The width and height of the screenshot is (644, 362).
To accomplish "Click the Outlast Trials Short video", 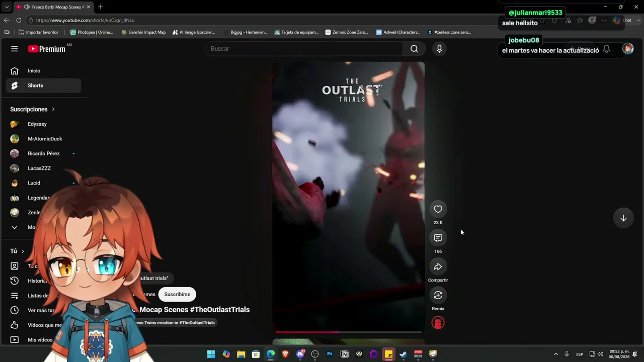I will coord(348,196).
